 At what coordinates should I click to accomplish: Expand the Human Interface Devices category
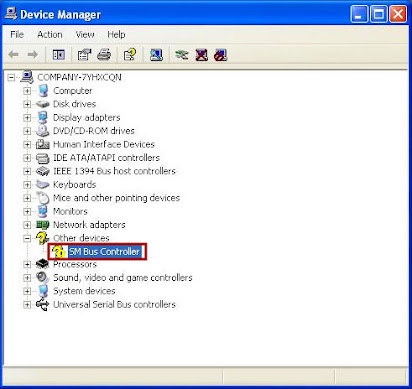pos(27,144)
